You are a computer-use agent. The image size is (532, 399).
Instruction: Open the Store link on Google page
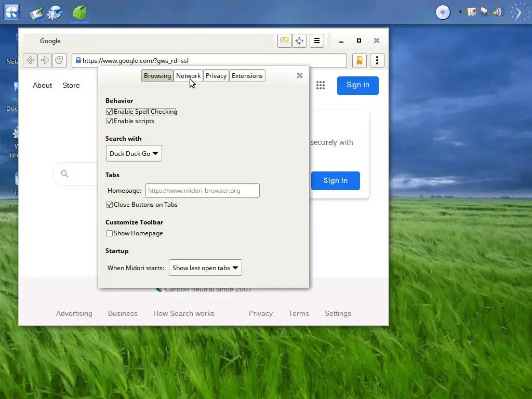coord(71,86)
